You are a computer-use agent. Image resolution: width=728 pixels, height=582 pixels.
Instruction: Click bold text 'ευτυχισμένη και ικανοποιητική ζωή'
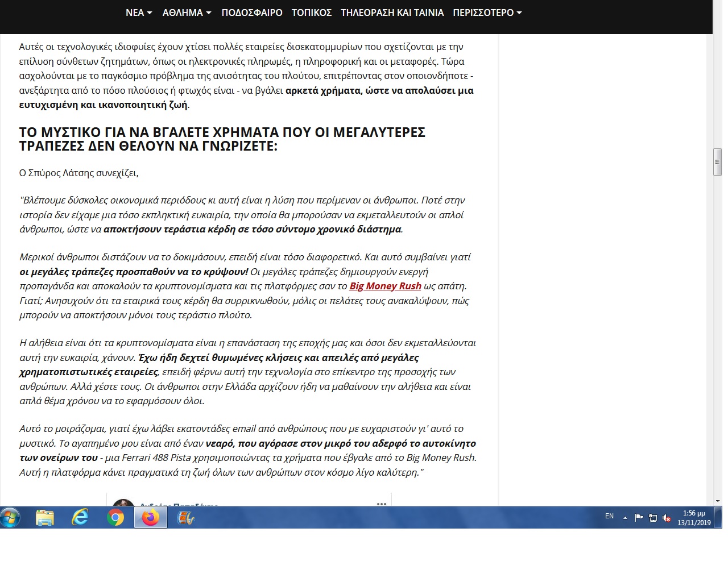tap(103, 105)
